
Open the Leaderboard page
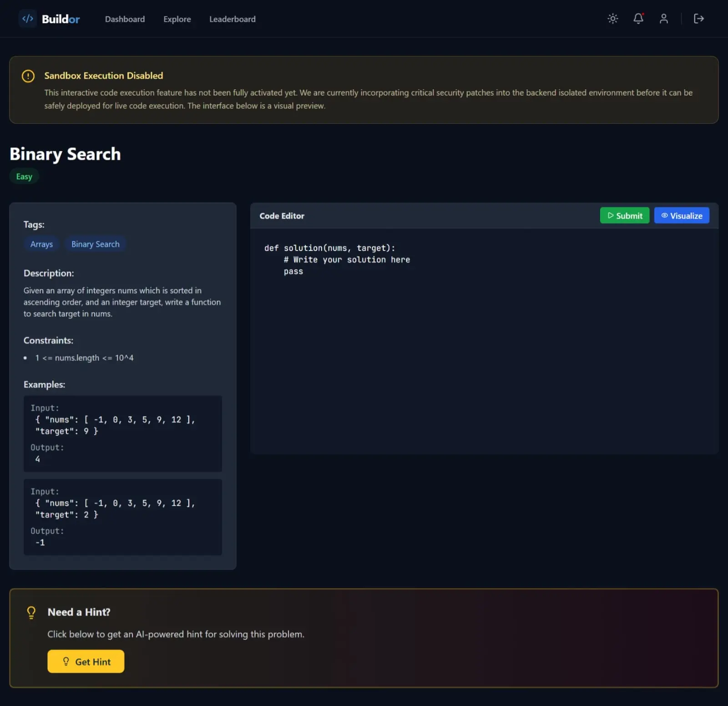coord(232,19)
